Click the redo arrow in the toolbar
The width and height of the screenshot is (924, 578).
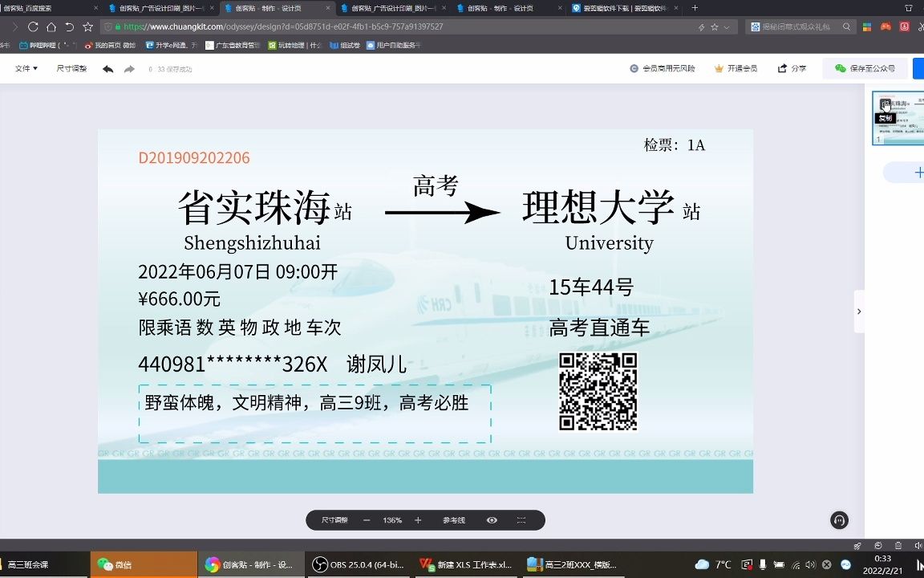coord(128,69)
